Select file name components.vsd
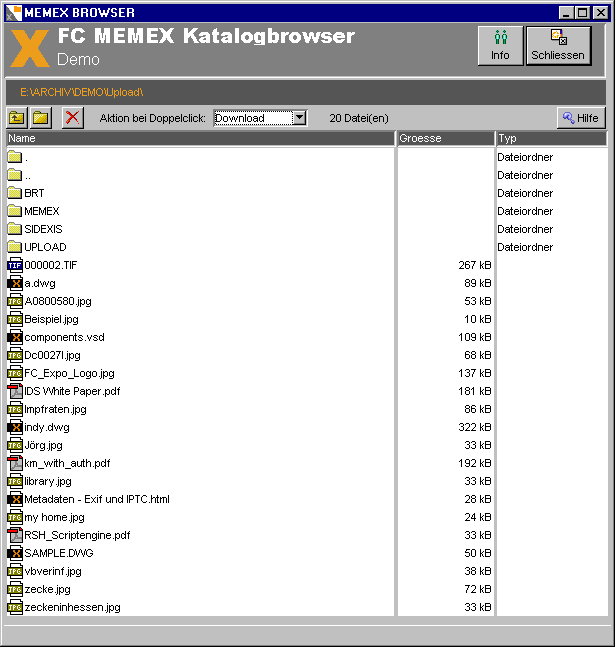Image resolution: width=615 pixels, height=647 pixels. click(64, 337)
